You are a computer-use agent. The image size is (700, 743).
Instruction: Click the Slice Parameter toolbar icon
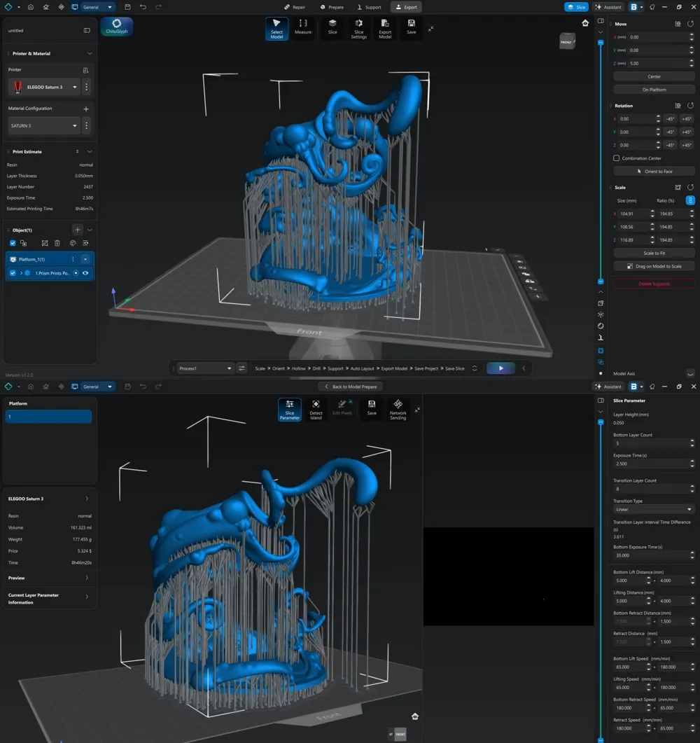(289, 410)
